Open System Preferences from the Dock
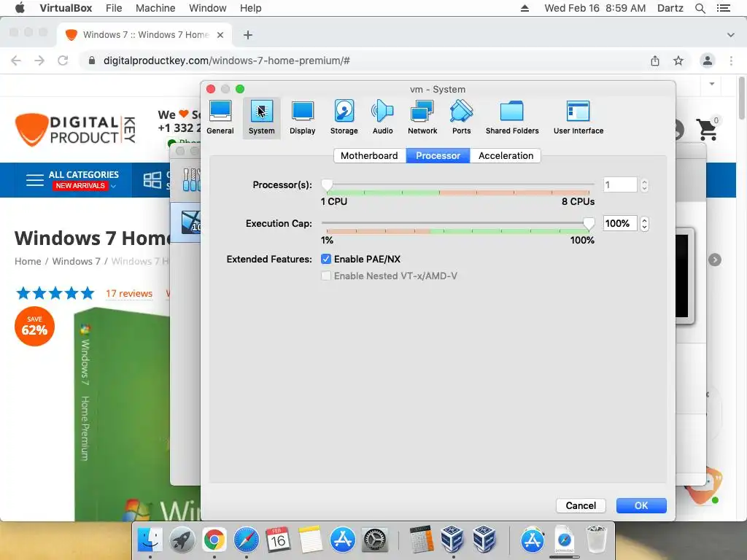Viewport: 747px width, 560px height. [375, 540]
